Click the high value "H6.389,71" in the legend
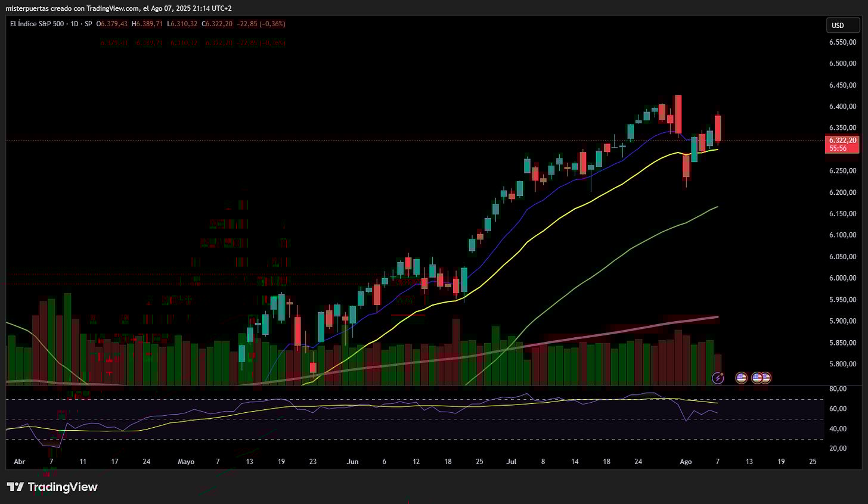This screenshot has width=868, height=504. click(x=148, y=24)
